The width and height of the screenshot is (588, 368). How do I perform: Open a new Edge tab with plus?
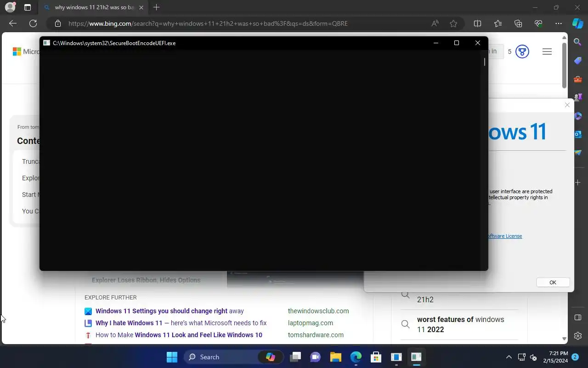[156, 7]
